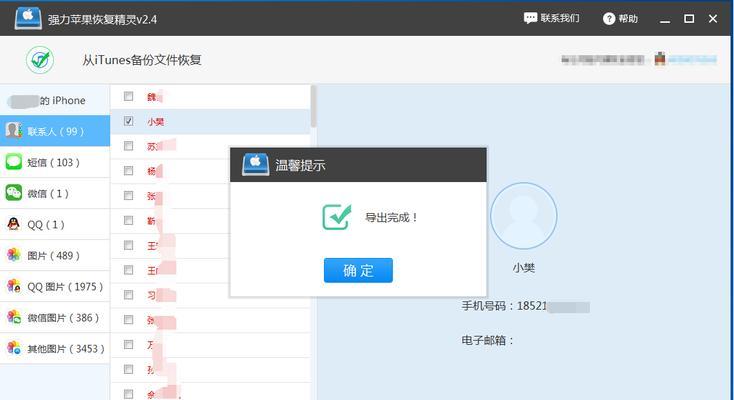Click the contact list vertical scrollbar
734x400 pixels.
(313, 106)
